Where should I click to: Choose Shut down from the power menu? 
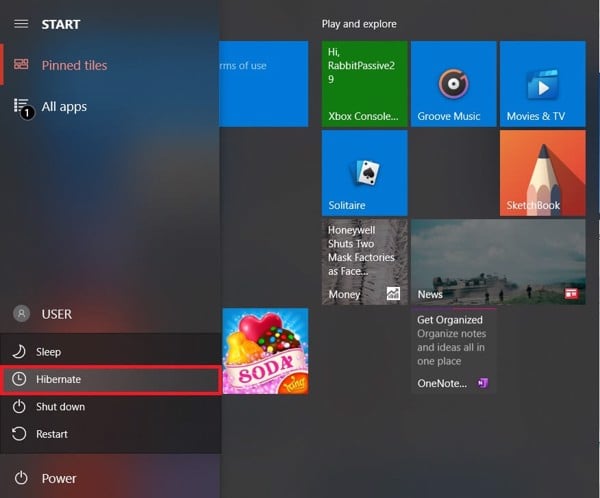(111, 407)
